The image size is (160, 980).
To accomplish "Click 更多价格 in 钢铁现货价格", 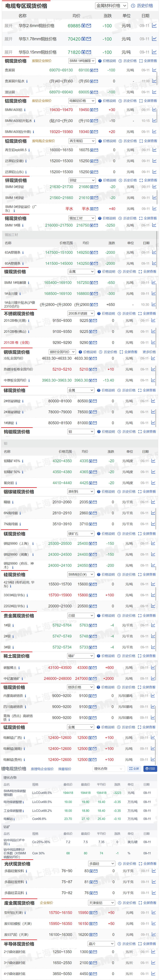I will tap(149, 352).
